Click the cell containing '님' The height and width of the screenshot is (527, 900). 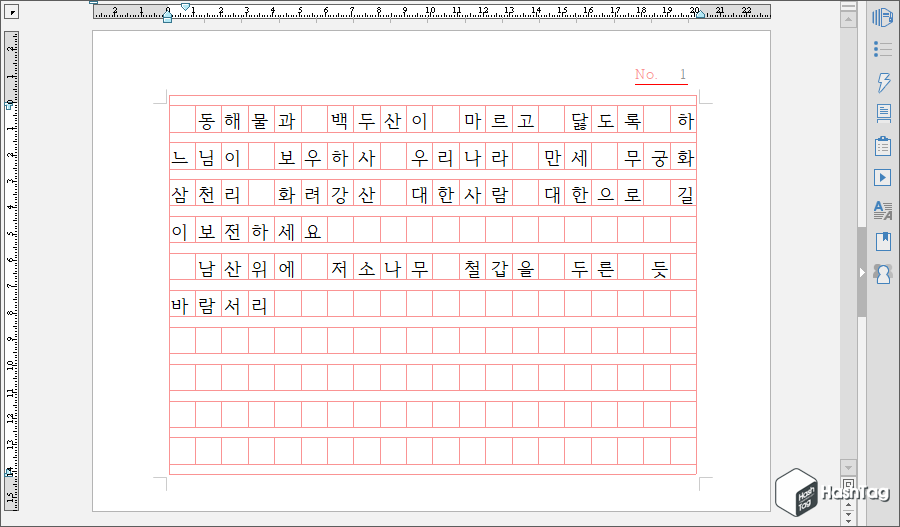click(208, 156)
